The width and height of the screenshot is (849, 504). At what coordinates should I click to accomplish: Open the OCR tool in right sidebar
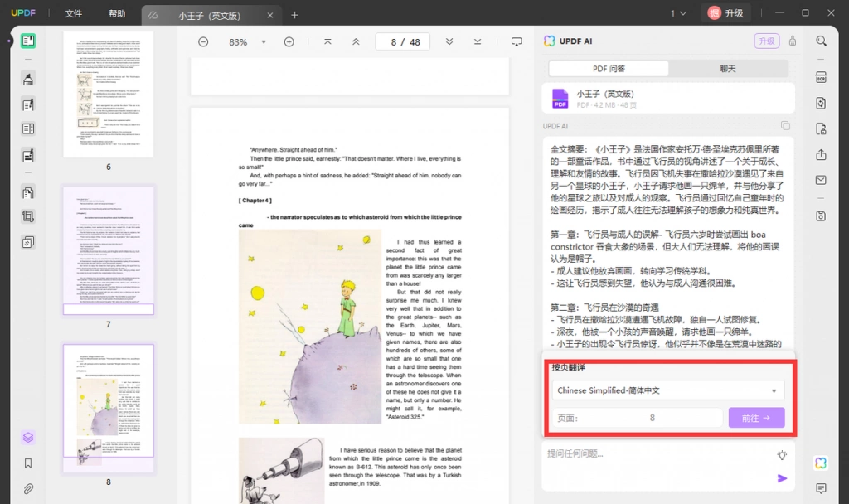821,77
